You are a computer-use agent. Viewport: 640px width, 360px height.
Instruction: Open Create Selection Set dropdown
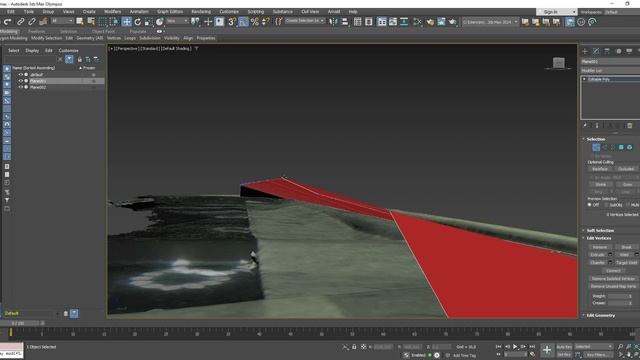(x=304, y=21)
